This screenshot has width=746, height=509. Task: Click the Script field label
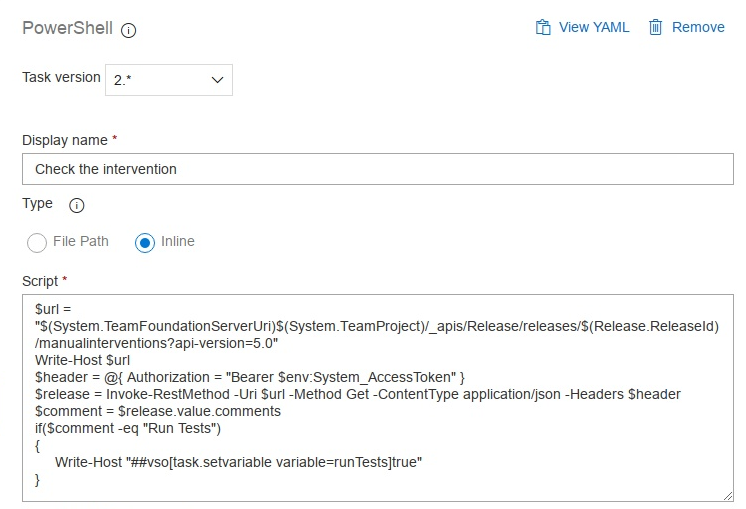(41, 281)
